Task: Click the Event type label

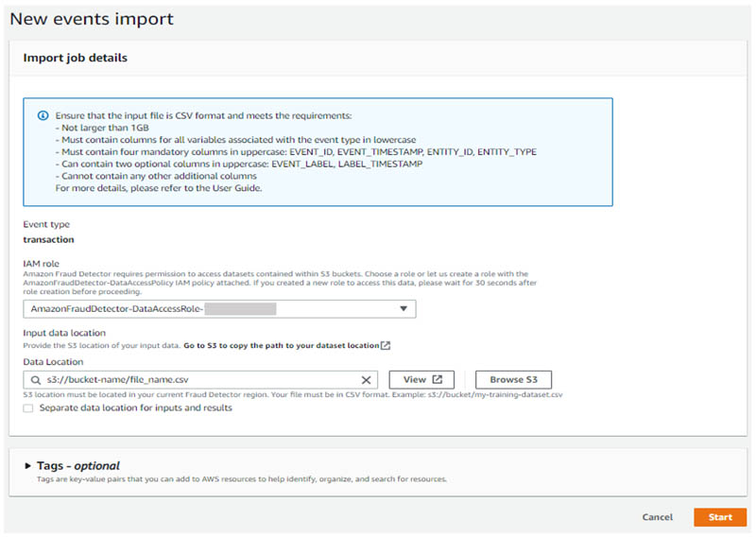Action: pyautogui.click(x=46, y=224)
